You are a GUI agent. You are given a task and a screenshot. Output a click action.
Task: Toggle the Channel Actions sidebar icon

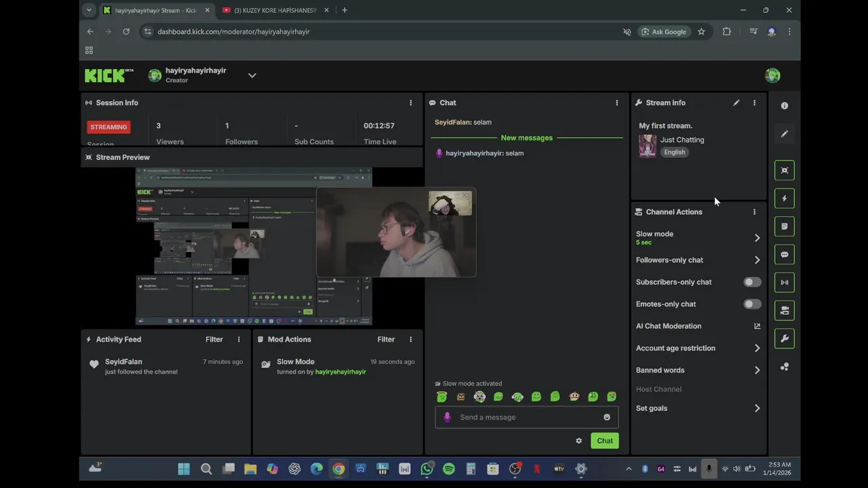coord(785,310)
